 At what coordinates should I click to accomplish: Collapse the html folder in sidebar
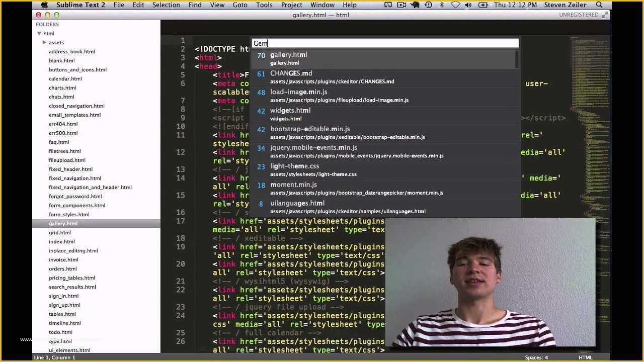click(39, 34)
